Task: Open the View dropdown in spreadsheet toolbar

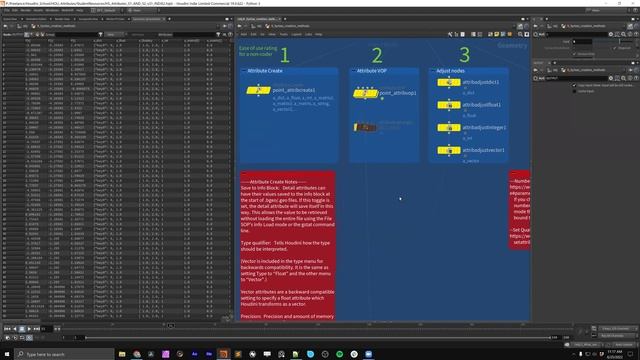Action: (114, 35)
